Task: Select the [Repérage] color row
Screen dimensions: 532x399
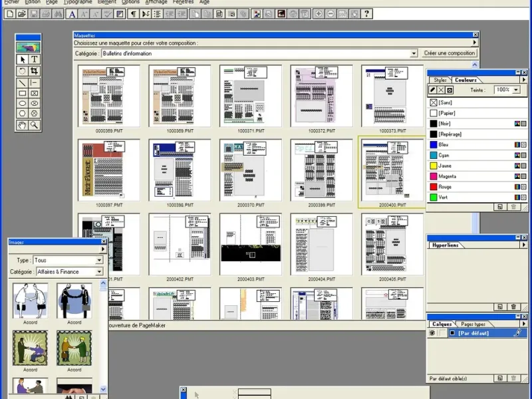Action: point(477,134)
